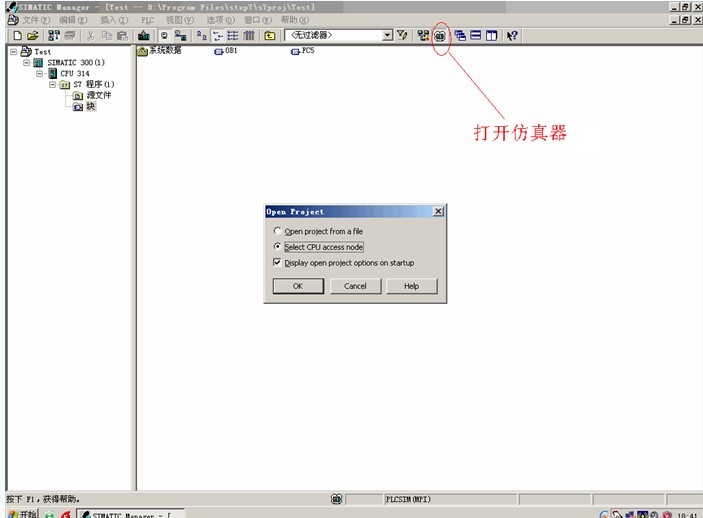Open the PLC menu
Screen dimensions: 703x518
148,20
